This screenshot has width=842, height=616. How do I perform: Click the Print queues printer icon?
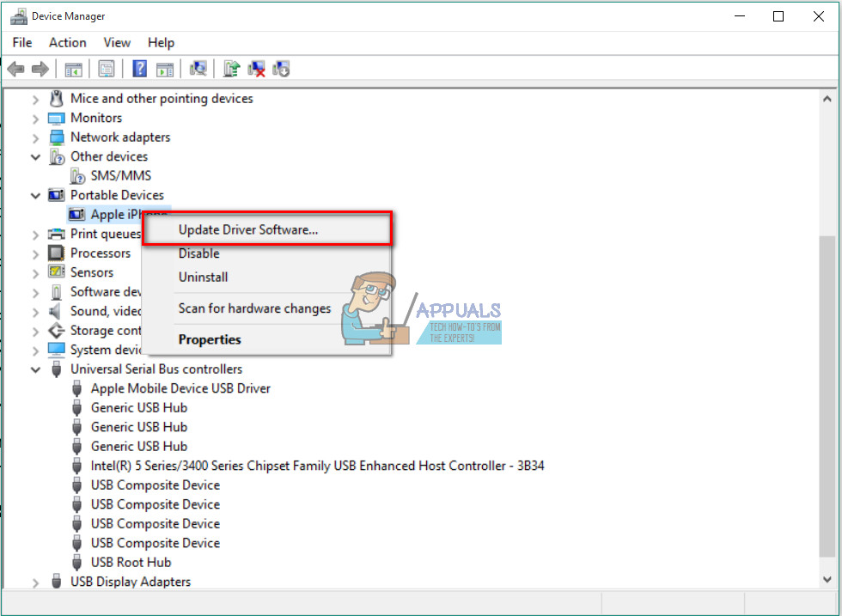coord(57,234)
